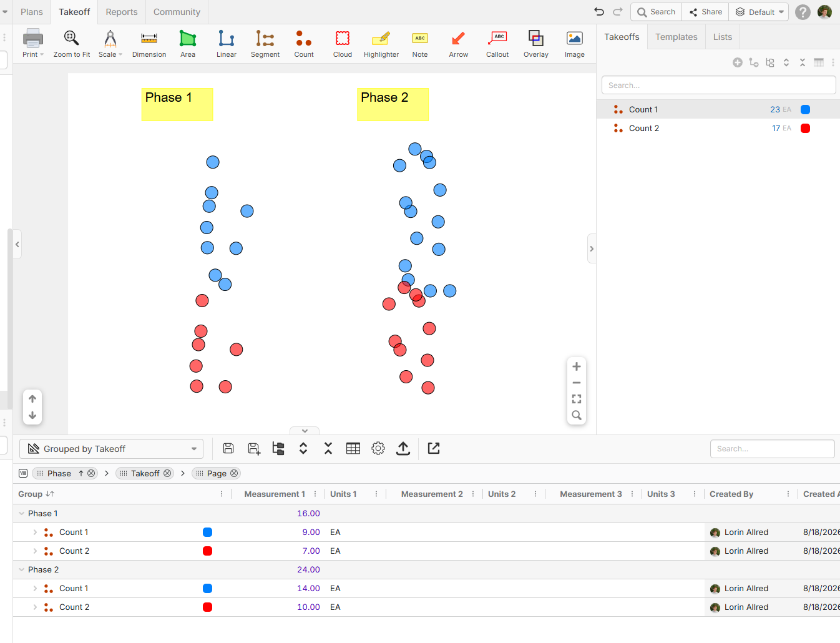Select the Area measurement tool
This screenshot has width=840, height=643.
click(x=188, y=44)
